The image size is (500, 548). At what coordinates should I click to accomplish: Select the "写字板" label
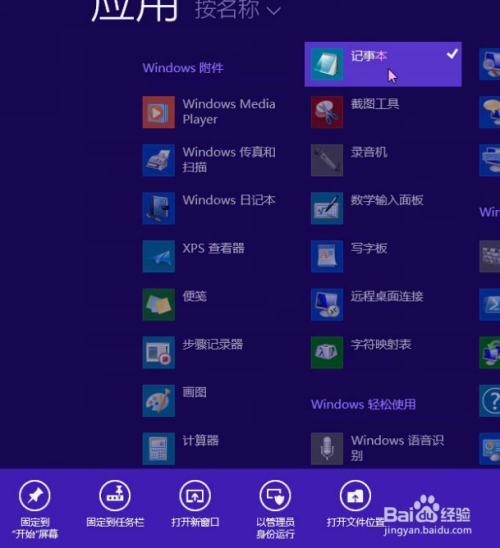369,248
